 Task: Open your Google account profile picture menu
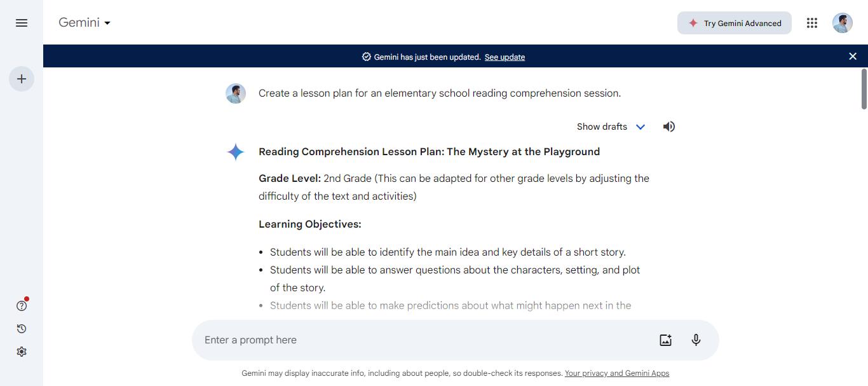point(842,23)
